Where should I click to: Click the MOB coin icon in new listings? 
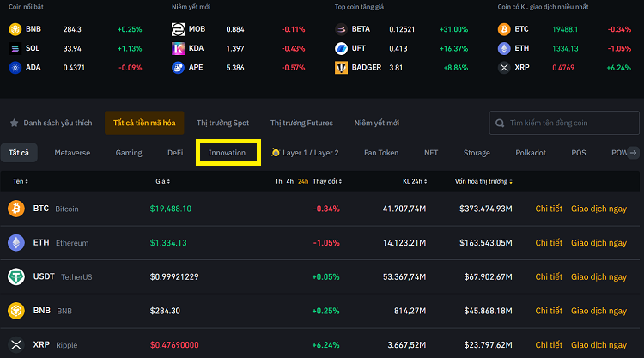(178, 28)
